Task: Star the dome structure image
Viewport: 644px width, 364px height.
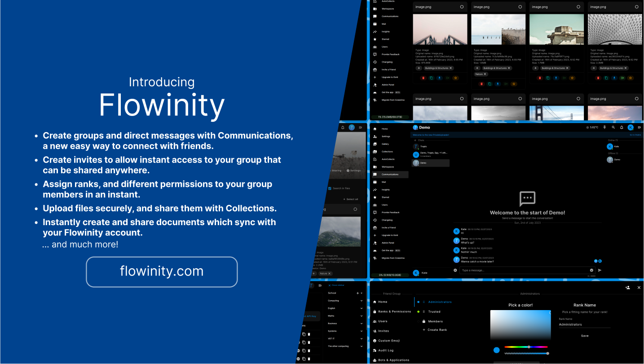Action: click(630, 78)
